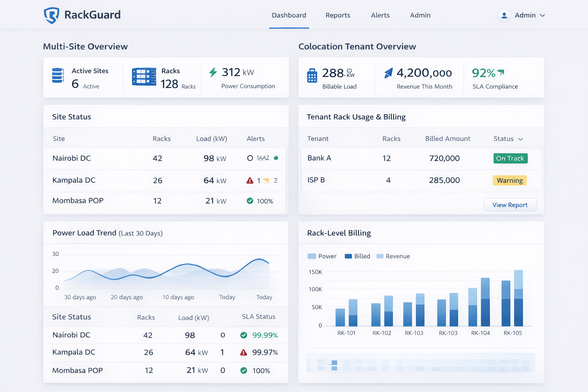Click the Billed Amount column header

click(448, 139)
